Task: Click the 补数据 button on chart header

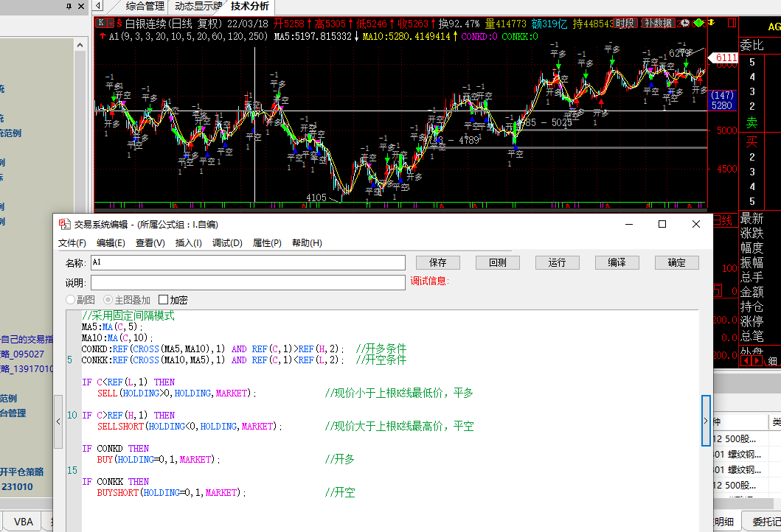Action: 658,23
